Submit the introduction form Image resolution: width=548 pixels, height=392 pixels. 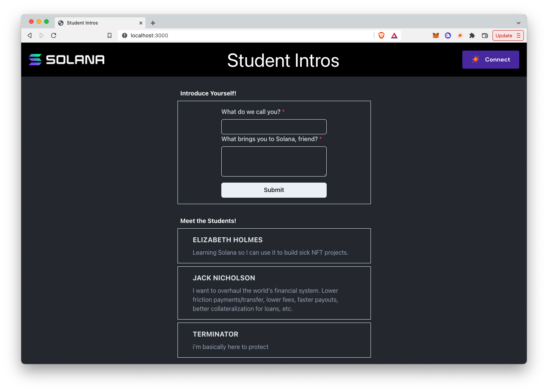274,190
